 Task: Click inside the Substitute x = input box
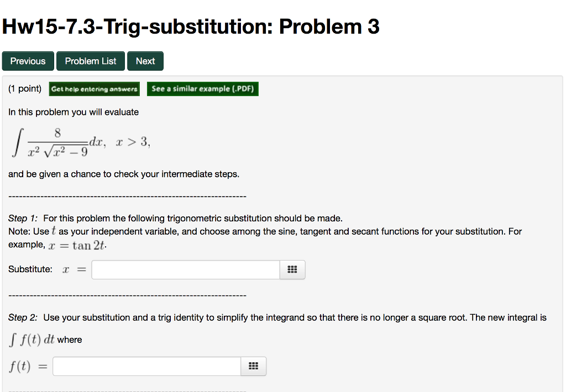[x=185, y=269]
